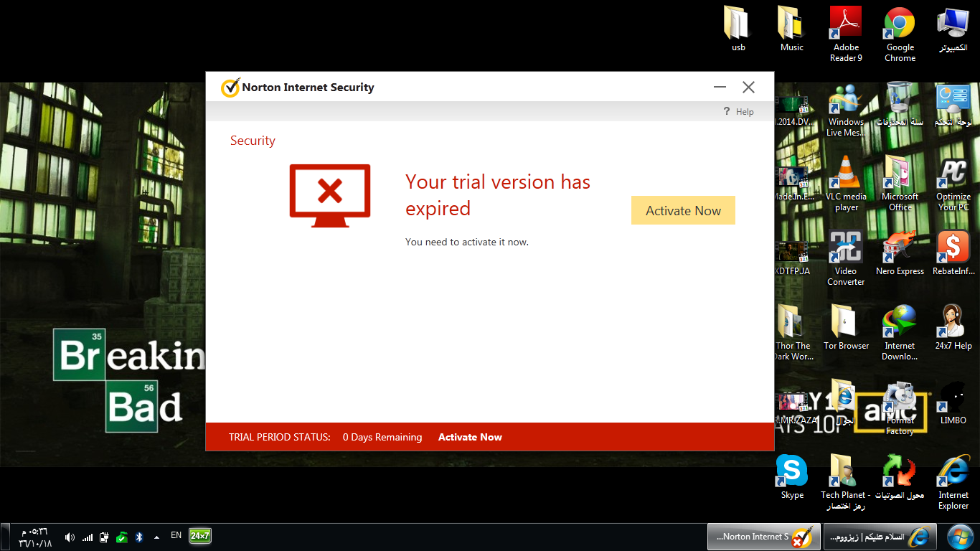Image resolution: width=980 pixels, height=551 pixels.
Task: Click the red expired-monitor warning icon
Action: 330,195
